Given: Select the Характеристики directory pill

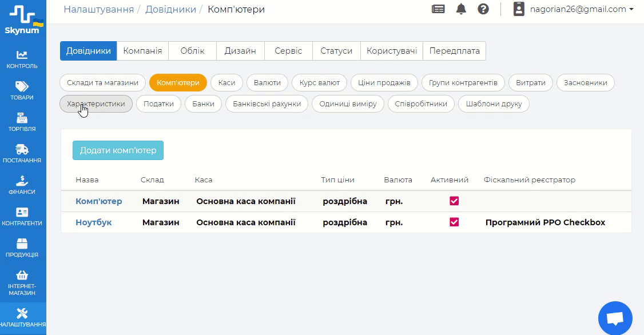Looking at the screenshot, I should pos(96,104).
